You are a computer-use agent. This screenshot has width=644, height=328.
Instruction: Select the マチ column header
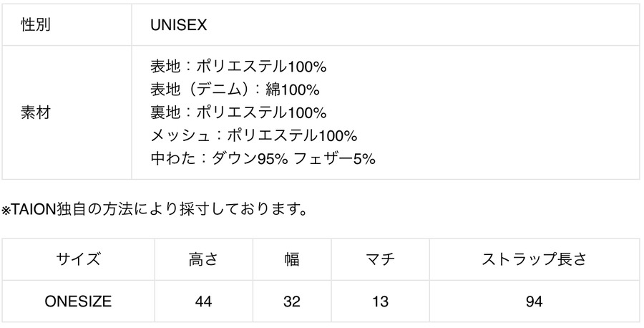(x=380, y=259)
